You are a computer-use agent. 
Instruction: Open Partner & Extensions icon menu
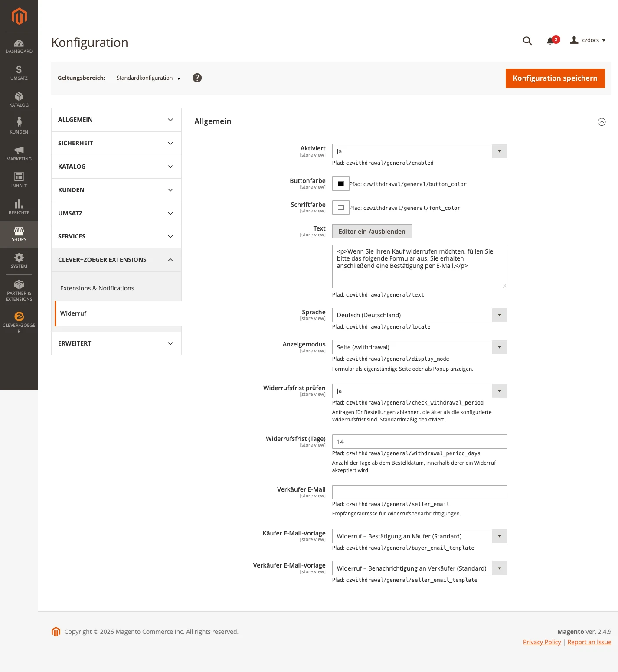pos(19,290)
